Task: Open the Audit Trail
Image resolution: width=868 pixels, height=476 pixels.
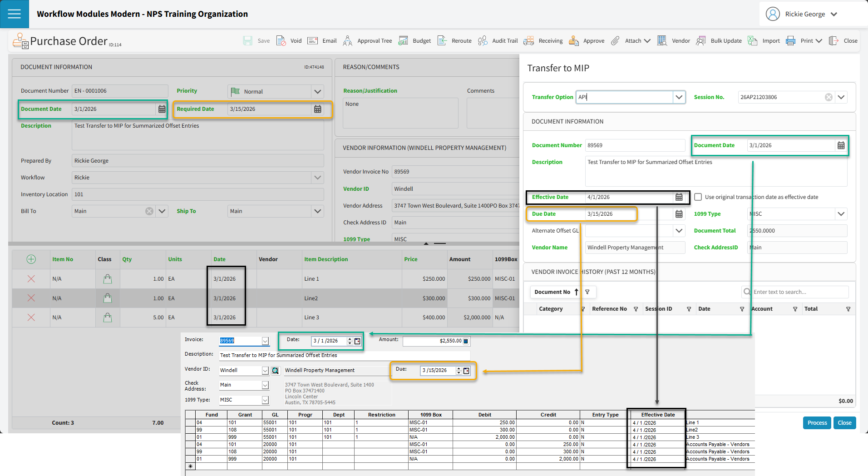Action: point(483,41)
